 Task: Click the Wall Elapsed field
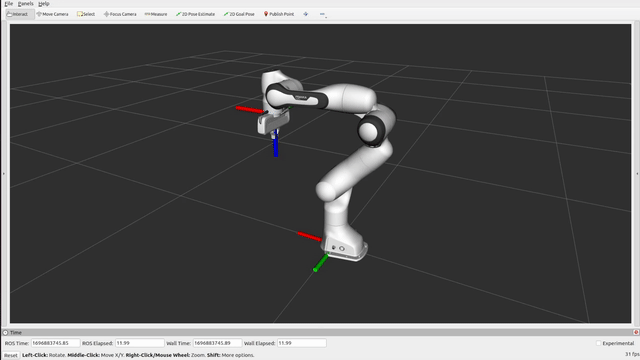pyautogui.click(x=302, y=343)
